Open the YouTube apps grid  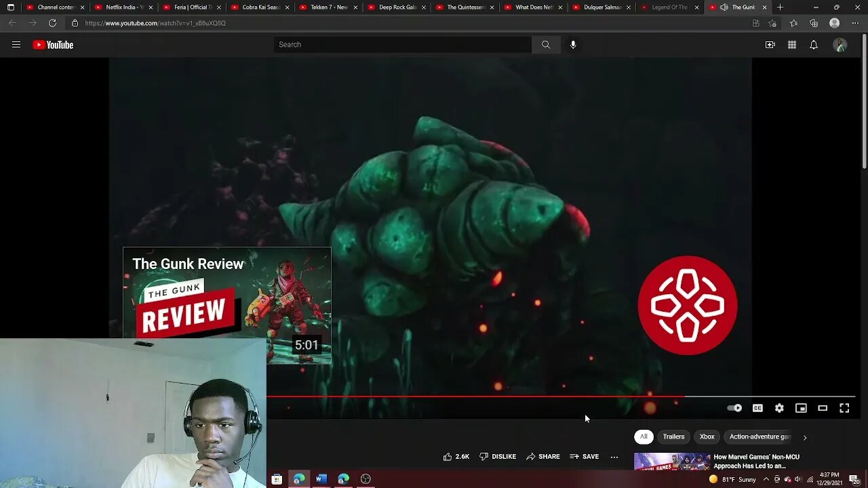click(792, 45)
